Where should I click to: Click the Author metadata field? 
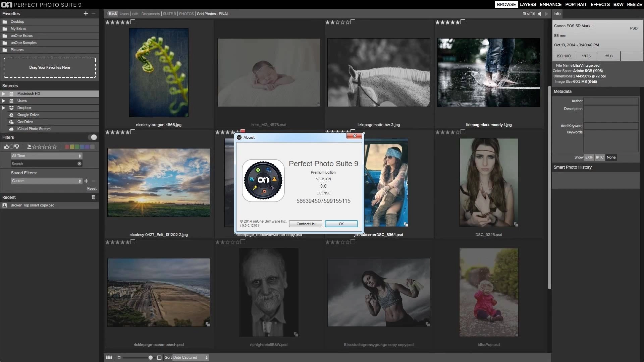[x=611, y=101]
